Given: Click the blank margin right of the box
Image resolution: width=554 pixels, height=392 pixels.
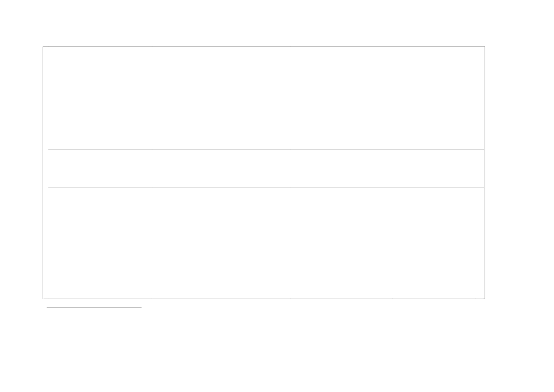Looking at the screenshot, I should coord(519,173).
